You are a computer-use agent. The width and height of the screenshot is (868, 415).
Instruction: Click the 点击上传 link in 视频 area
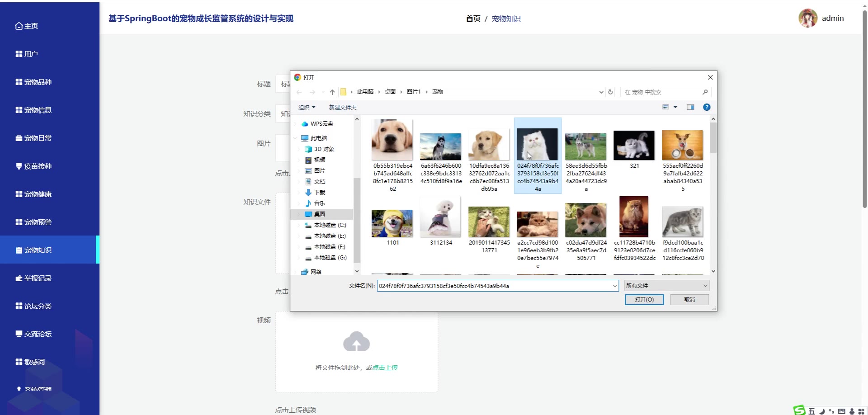[385, 368]
